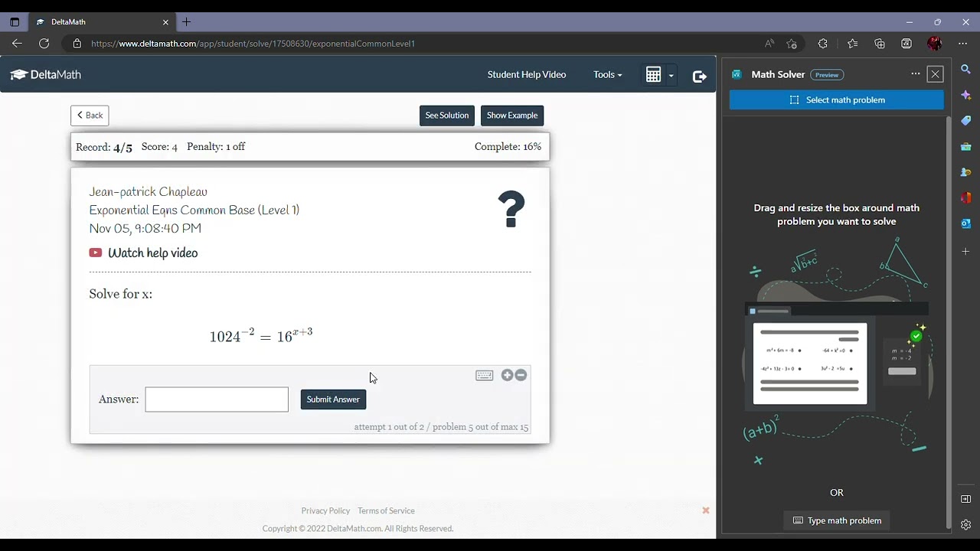Expand the calculator dropdown arrow

671,75
